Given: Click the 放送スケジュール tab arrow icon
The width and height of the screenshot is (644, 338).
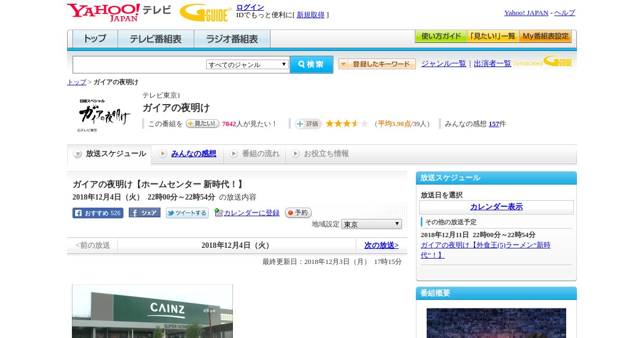Looking at the screenshot, I should [78, 154].
